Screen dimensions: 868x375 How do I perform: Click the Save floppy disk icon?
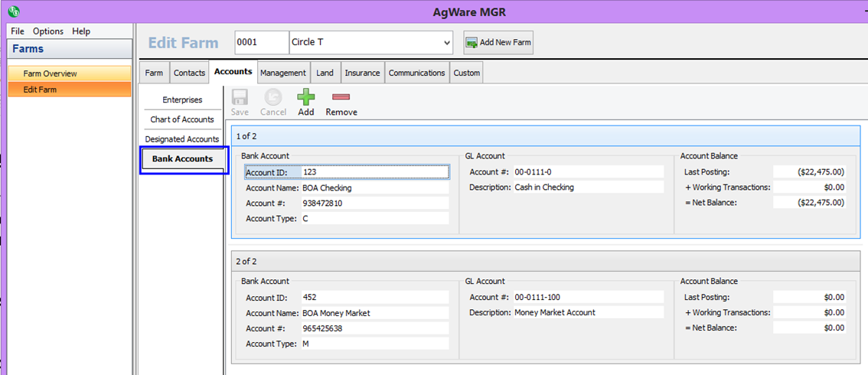pos(240,97)
